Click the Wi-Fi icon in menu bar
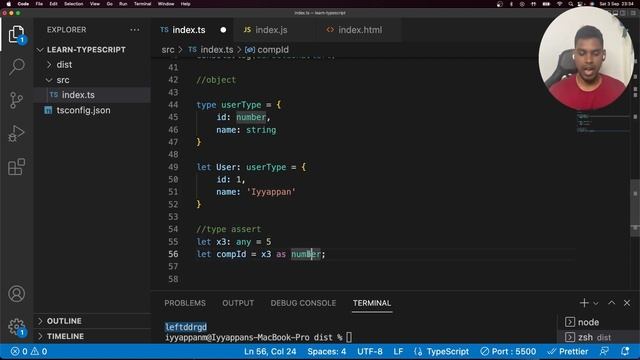This screenshot has height=360, width=640. [560, 4]
